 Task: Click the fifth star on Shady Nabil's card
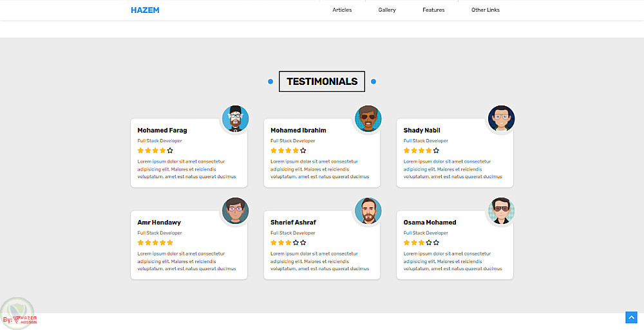coord(436,151)
